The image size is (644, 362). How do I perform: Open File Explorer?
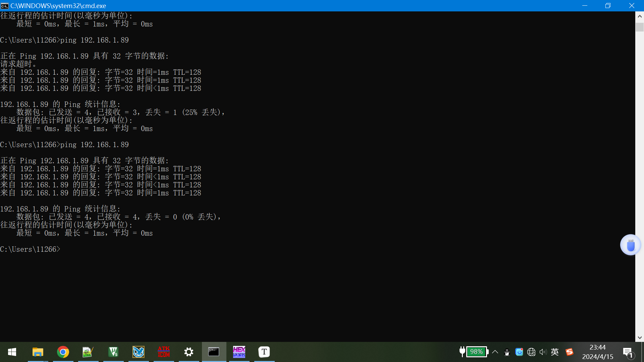[38, 352]
